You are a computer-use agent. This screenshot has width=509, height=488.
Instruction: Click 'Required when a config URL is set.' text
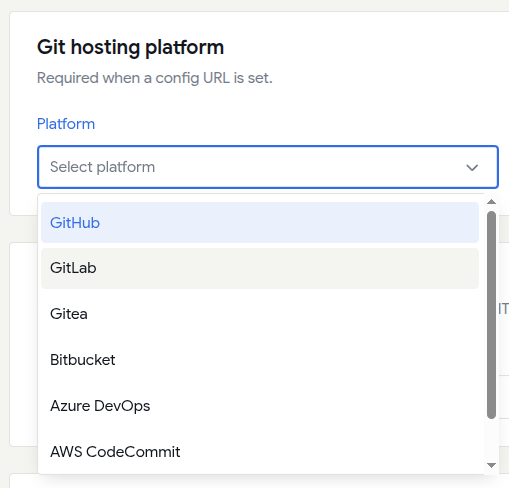click(x=155, y=78)
